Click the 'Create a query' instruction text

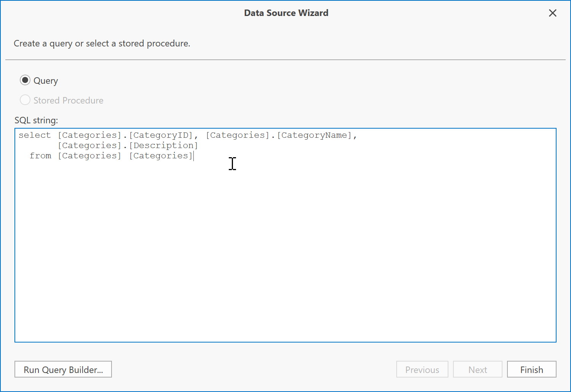click(102, 43)
